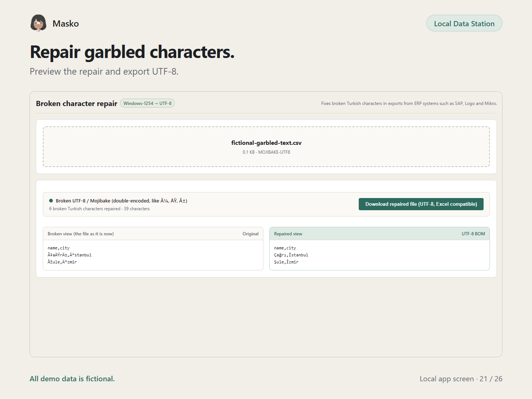Click the ERP systems description text
Screen dimensions: 532x399
[x=409, y=103]
